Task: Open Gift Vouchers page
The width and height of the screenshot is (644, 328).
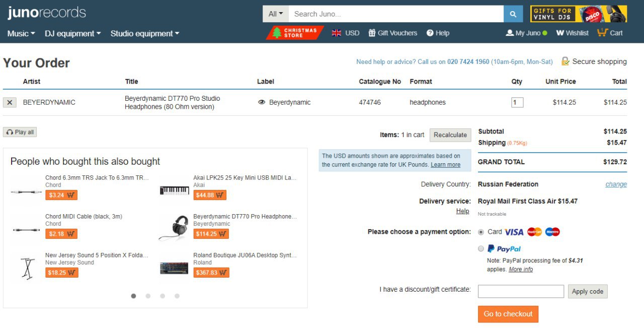Action: [x=393, y=33]
